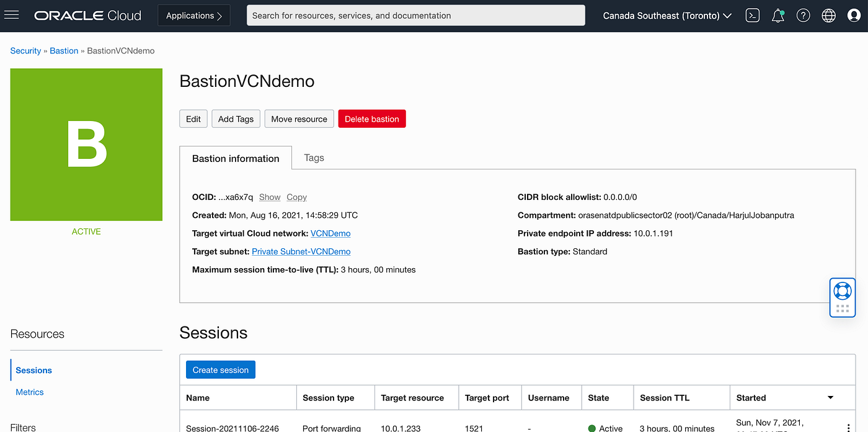Launch Cloud Shell from the top bar
Screen dimensions: 868x432
pos(752,15)
